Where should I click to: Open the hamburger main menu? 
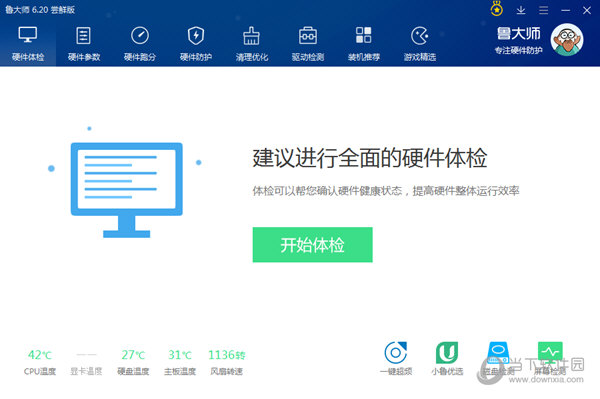click(543, 10)
